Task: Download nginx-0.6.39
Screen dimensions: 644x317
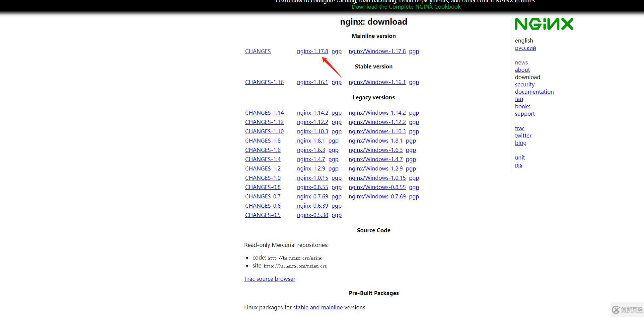Action: point(313,206)
